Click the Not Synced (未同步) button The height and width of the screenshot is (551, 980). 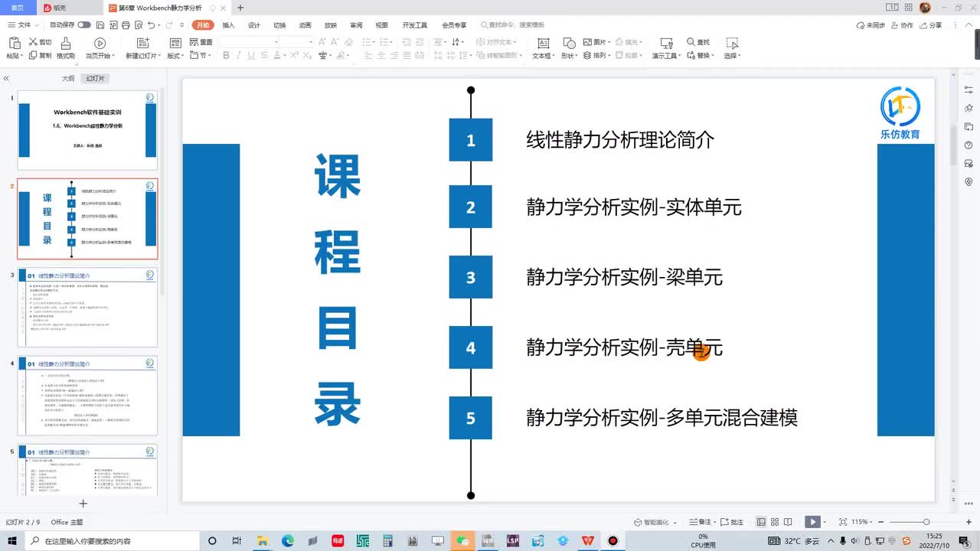pos(871,25)
